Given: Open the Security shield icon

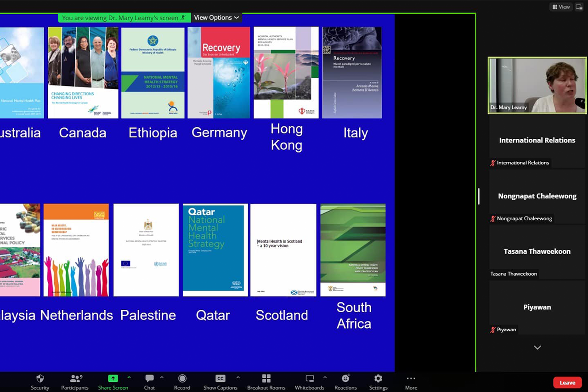Looking at the screenshot, I should pos(40,378).
